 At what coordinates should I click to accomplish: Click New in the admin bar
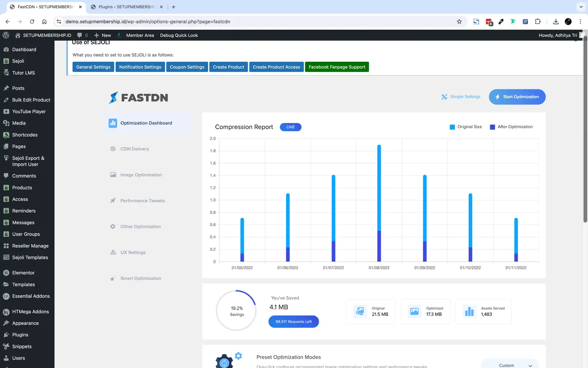103,35
